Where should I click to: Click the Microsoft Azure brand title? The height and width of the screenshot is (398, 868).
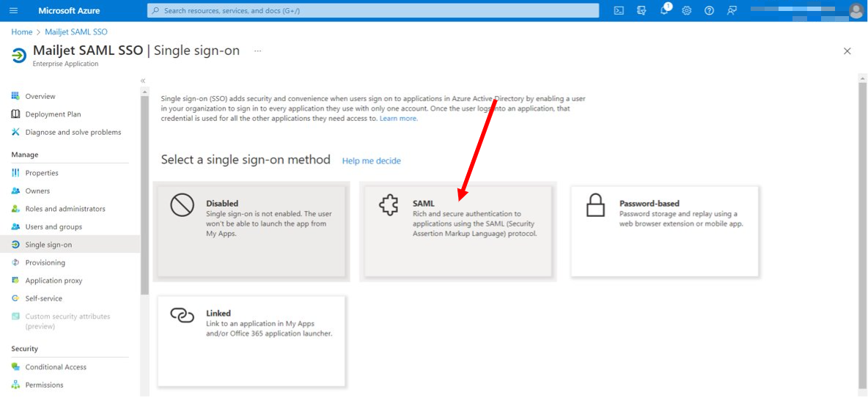pos(69,10)
